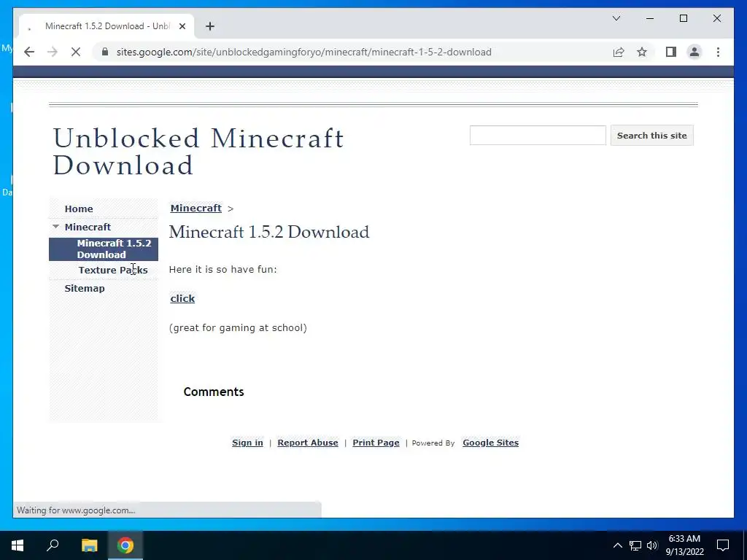
Task: Go back to the previous page
Action: [x=29, y=52]
